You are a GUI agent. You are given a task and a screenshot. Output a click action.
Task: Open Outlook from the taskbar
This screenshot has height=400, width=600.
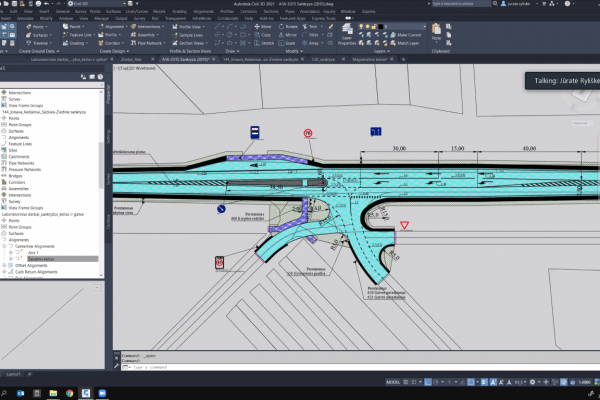pos(21,393)
